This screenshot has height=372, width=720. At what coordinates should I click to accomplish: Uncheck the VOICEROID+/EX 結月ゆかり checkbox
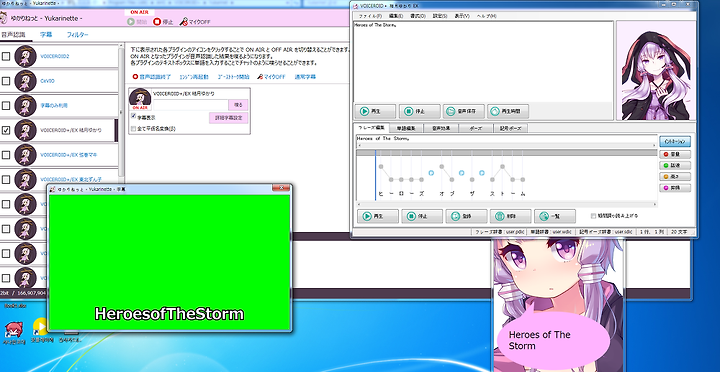click(6, 130)
